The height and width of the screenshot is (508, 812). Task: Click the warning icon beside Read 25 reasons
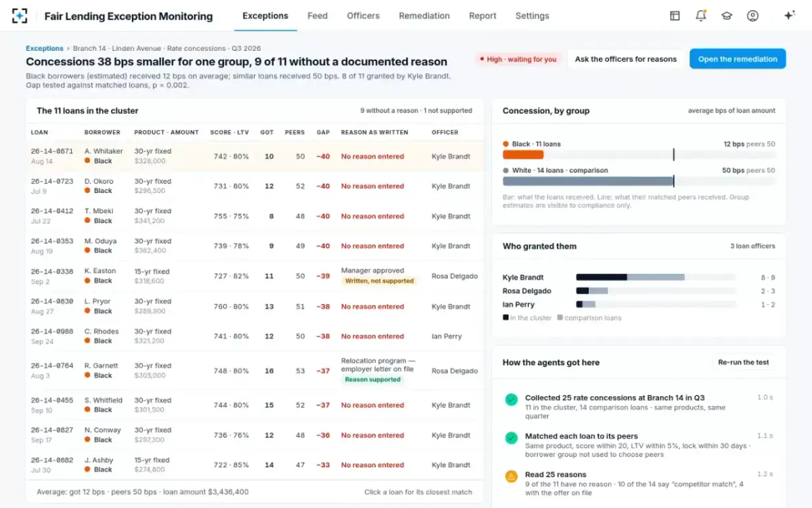(x=512, y=476)
